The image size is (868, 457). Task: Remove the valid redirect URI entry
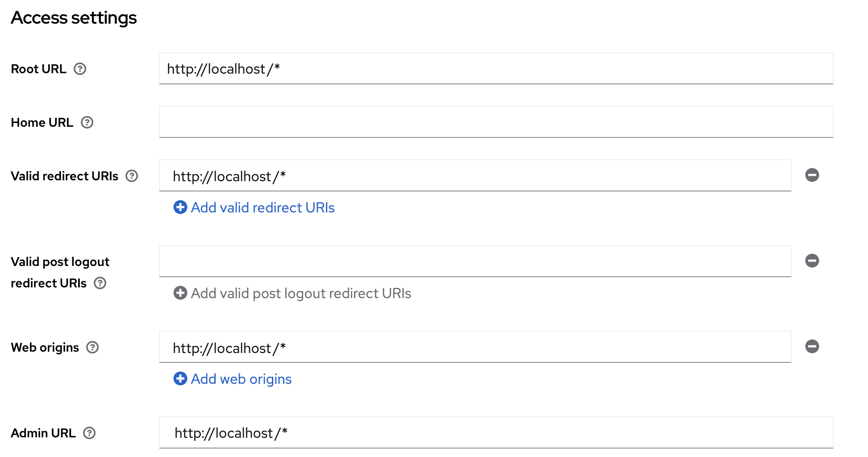(x=812, y=175)
